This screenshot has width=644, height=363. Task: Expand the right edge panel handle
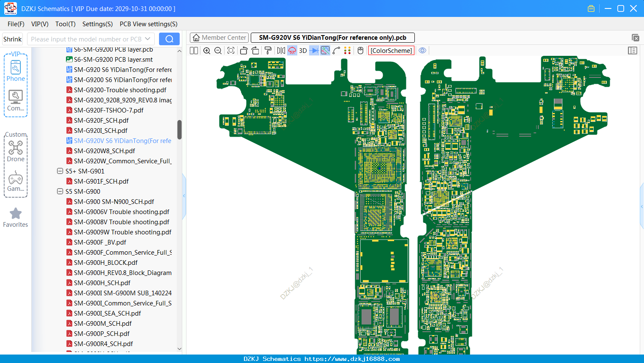[642, 206]
